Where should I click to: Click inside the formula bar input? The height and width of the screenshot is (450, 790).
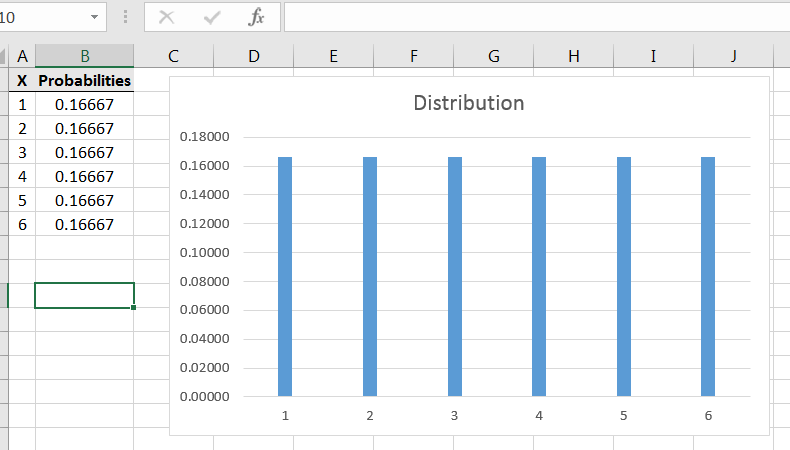530,17
